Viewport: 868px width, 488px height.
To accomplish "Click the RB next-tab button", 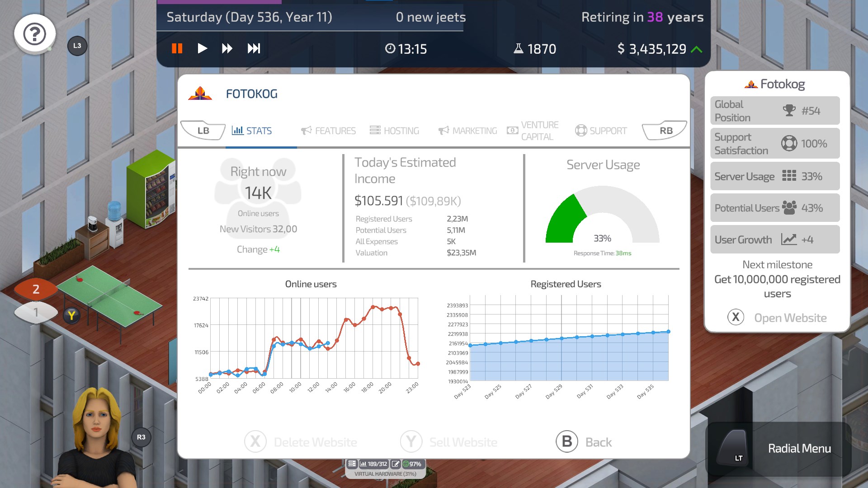I will point(665,131).
